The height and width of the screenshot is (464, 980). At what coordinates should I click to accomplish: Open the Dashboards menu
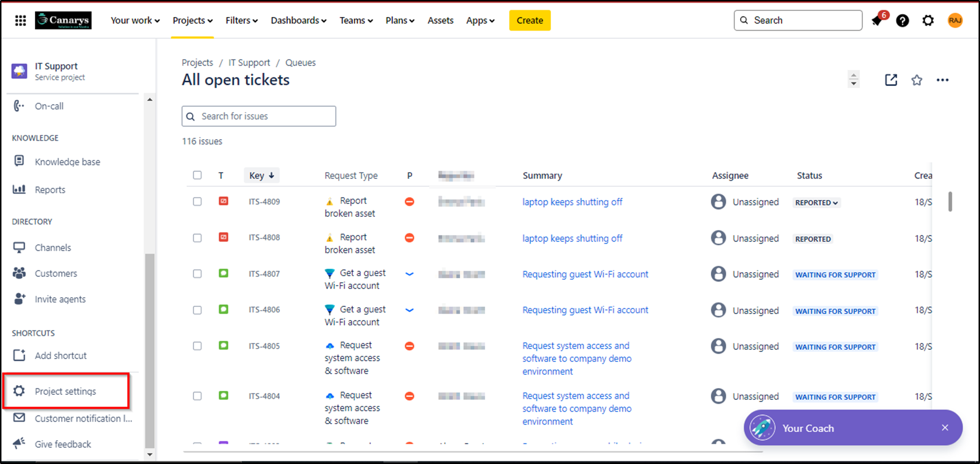click(298, 20)
